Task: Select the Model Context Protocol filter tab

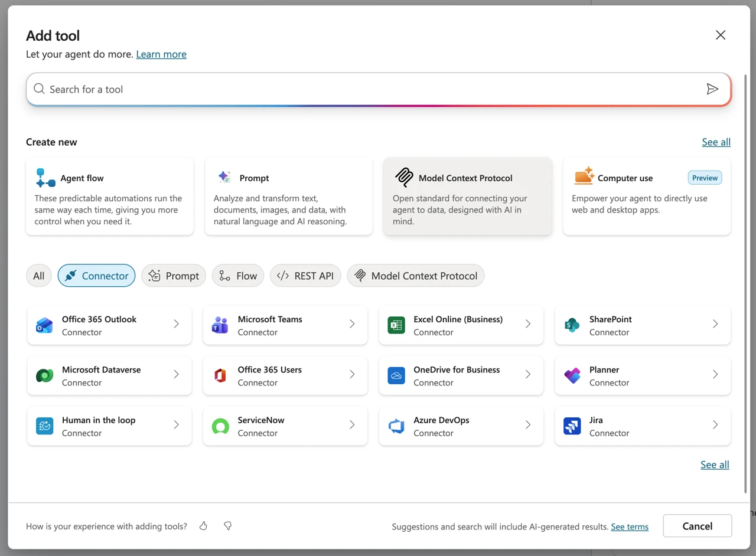Action: 416,276
